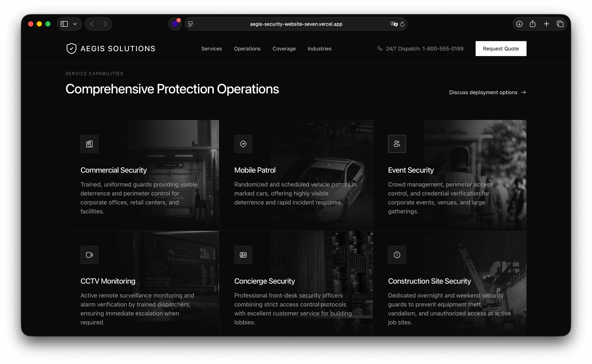Click the Construction Site Security alert icon
Viewport: 592px width, 364px height.
(397, 255)
